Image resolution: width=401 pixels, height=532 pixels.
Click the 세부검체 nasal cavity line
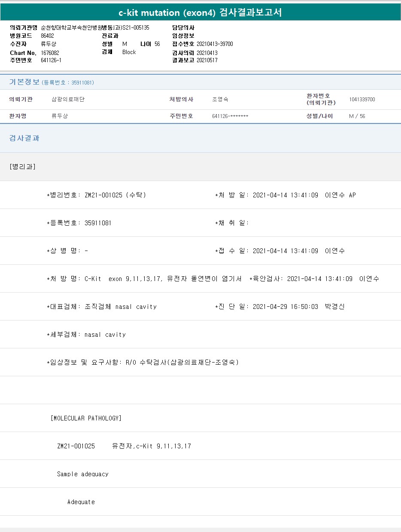tap(86, 335)
